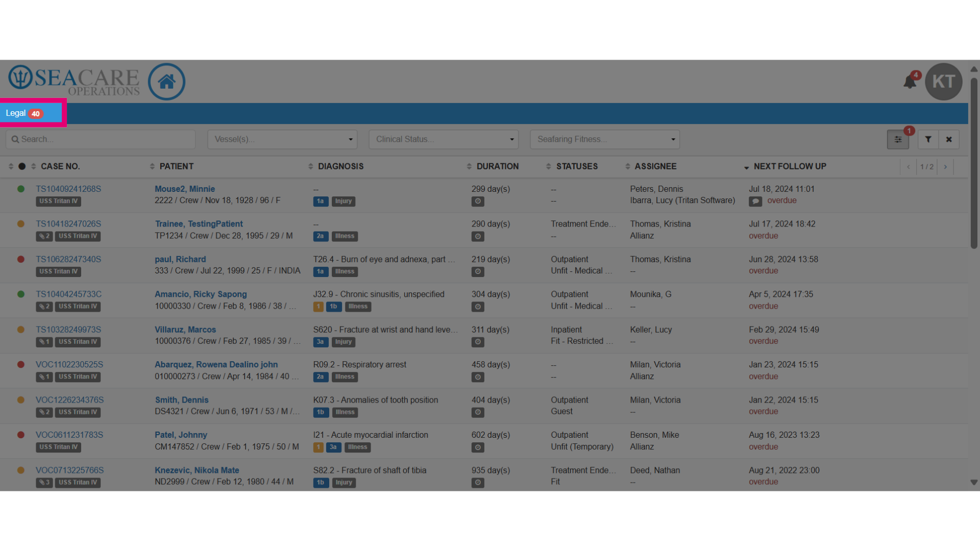This screenshot has width=980, height=551.
Task: Click the orange 1 badge for Chronic sinusitis
Action: point(318,307)
